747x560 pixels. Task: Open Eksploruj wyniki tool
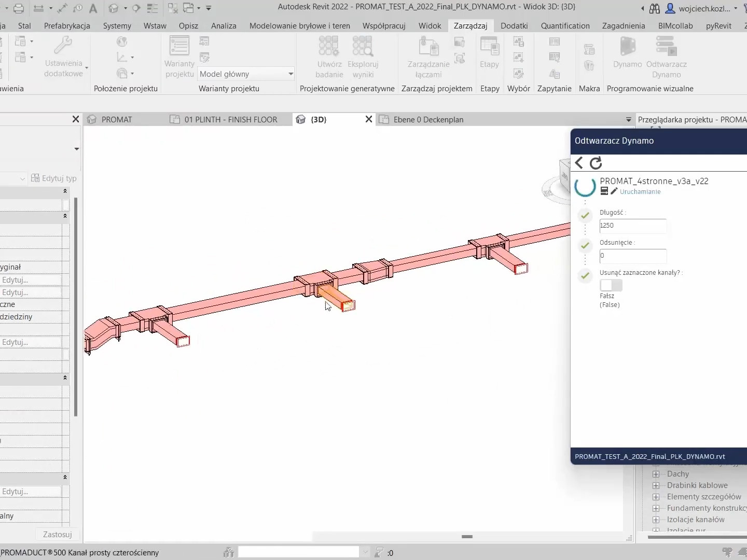tap(363, 57)
